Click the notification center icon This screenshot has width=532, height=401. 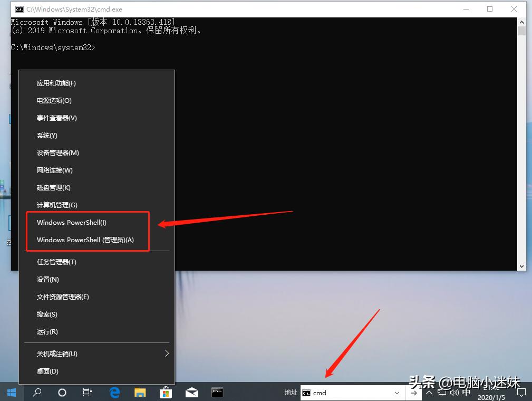coord(521,393)
